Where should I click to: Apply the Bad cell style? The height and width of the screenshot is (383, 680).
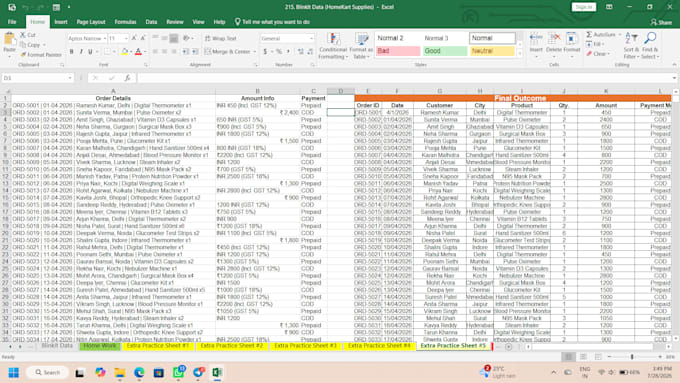(398, 51)
